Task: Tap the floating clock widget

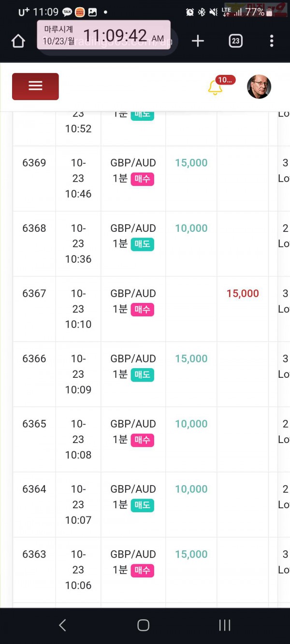Action: point(104,35)
